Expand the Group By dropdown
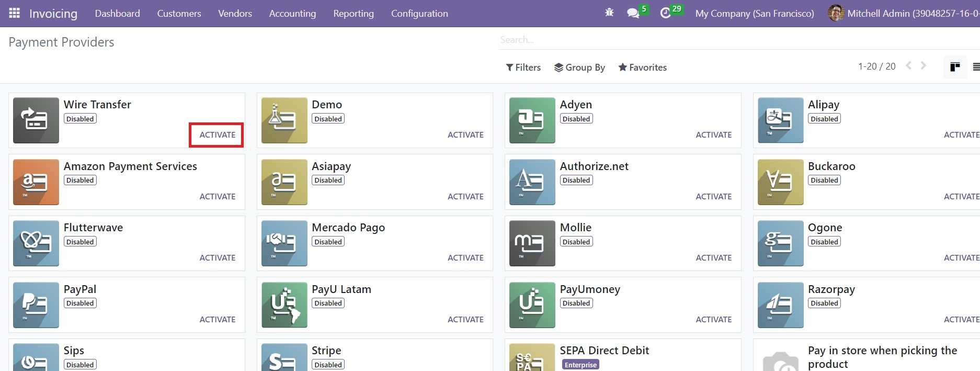 [579, 67]
